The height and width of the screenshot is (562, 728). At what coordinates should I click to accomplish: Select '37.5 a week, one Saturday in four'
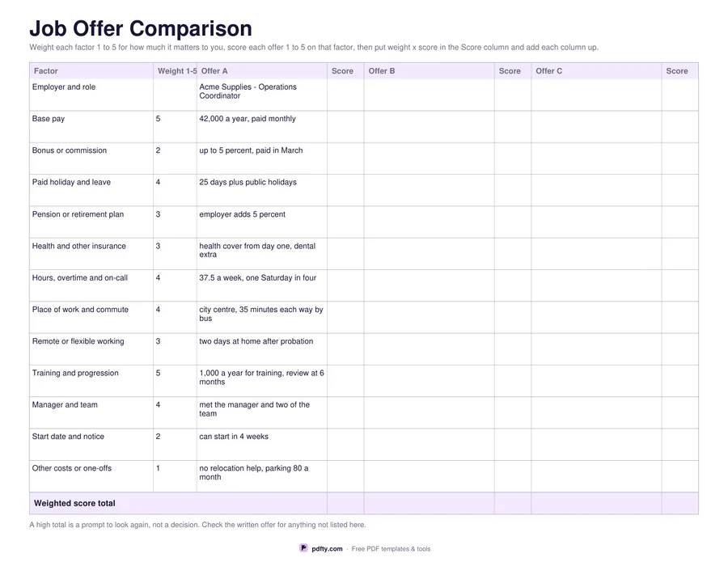[258, 278]
